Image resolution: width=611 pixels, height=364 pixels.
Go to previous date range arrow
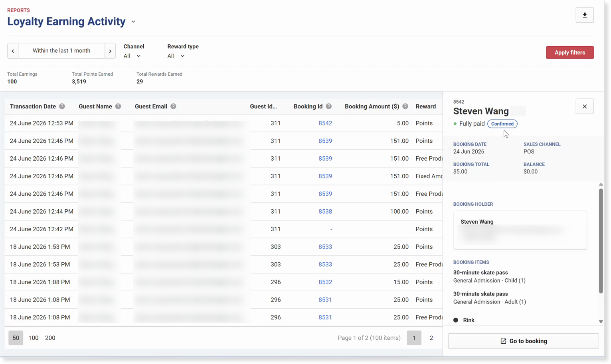click(x=13, y=51)
